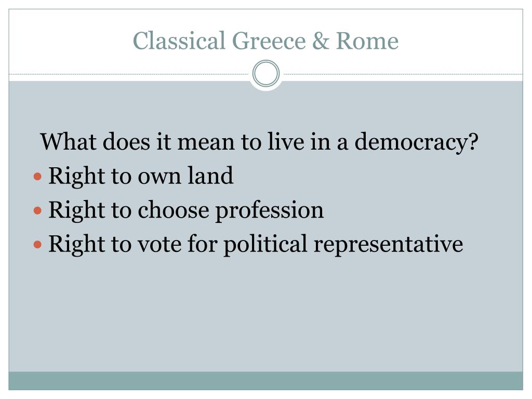Image resolution: width=532 pixels, height=399 pixels.
Task: Click the circle ornament below the title
Action: point(266,73)
